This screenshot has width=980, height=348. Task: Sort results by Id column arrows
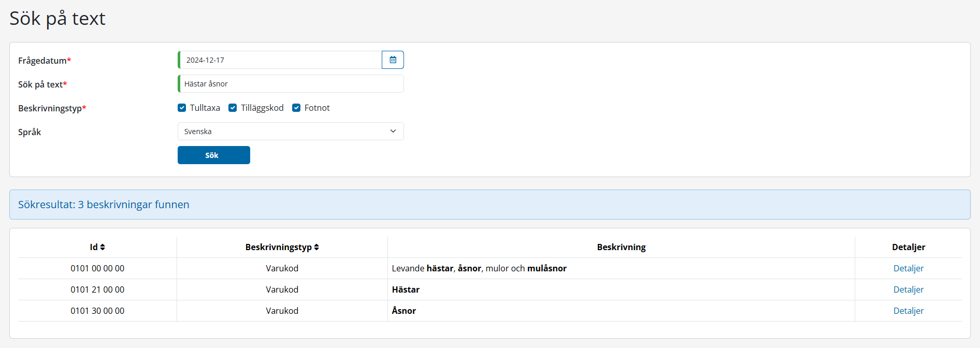click(103, 248)
